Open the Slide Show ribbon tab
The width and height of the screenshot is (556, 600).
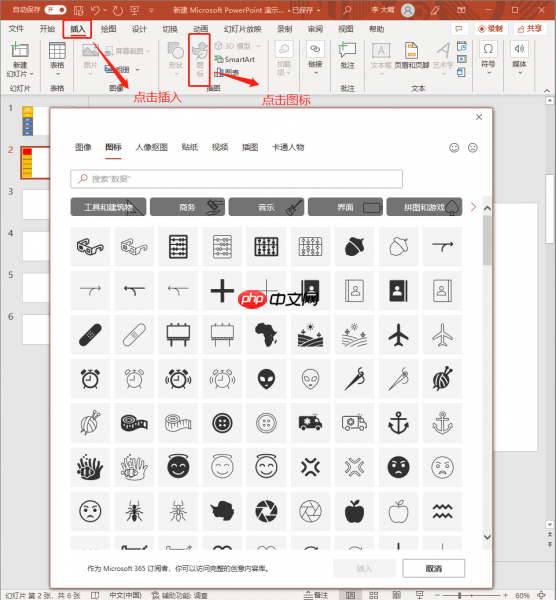[242, 29]
